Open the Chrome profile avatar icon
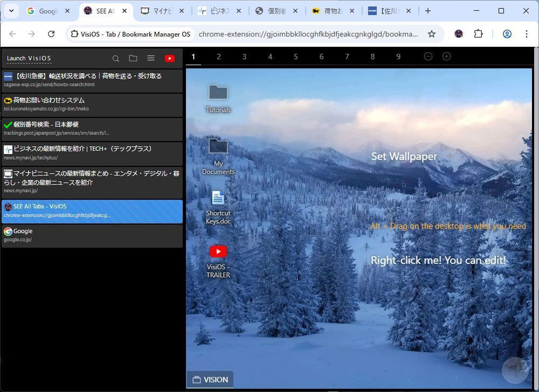This screenshot has height=392, width=539. click(x=507, y=33)
